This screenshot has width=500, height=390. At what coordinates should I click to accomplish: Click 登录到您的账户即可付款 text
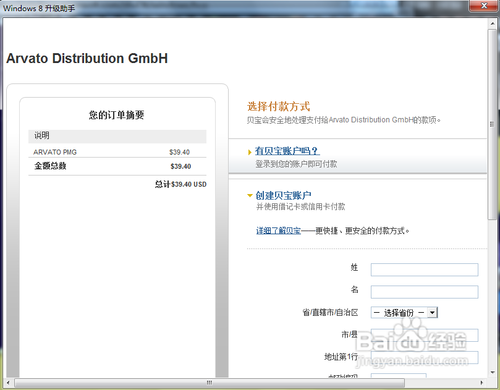pyautogui.click(x=296, y=164)
